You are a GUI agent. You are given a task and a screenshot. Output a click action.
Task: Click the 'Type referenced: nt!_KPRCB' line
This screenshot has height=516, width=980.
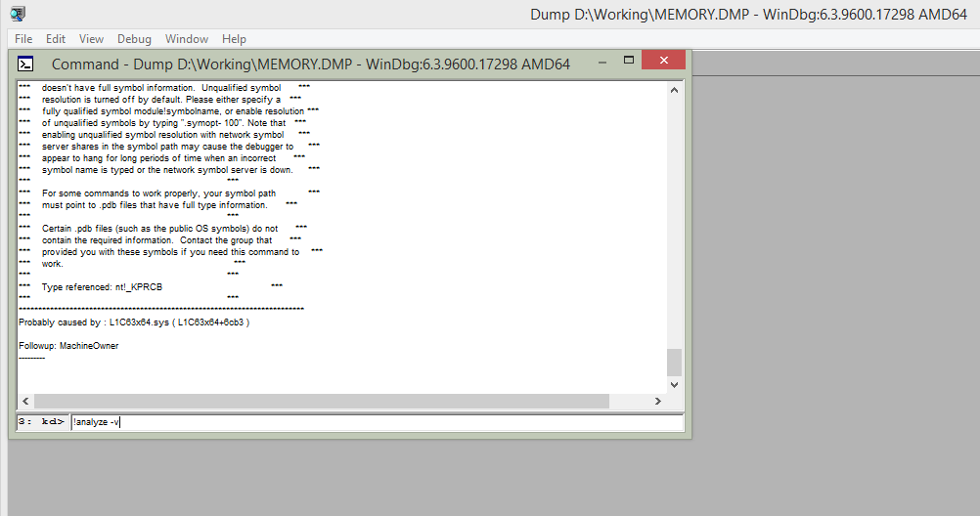pyautogui.click(x=102, y=286)
